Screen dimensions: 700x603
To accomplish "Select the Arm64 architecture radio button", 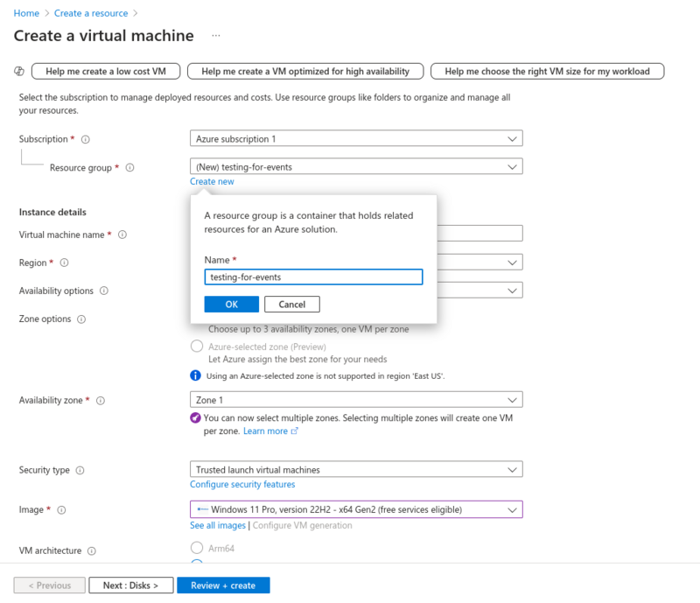I will tap(197, 548).
